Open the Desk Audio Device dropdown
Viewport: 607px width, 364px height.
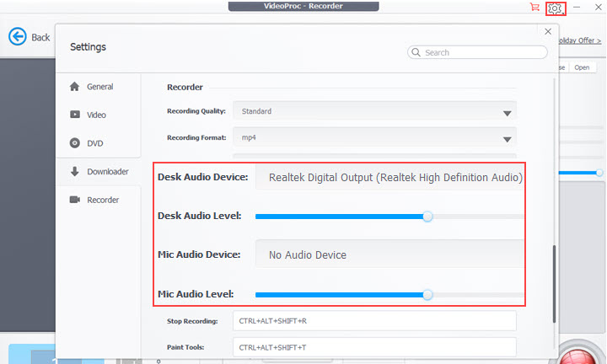tap(389, 177)
